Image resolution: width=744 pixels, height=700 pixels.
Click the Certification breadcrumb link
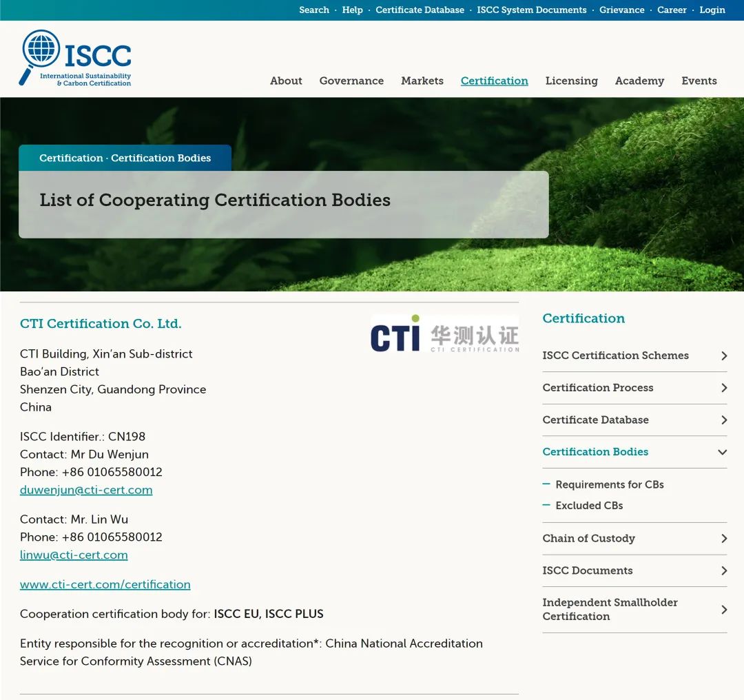pyautogui.click(x=71, y=158)
